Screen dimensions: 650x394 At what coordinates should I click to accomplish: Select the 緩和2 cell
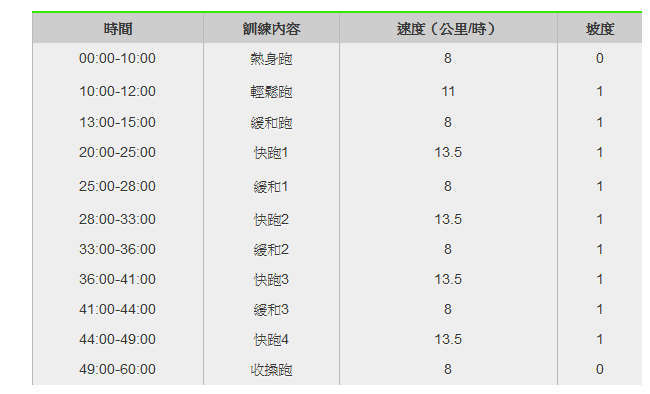tap(272, 249)
